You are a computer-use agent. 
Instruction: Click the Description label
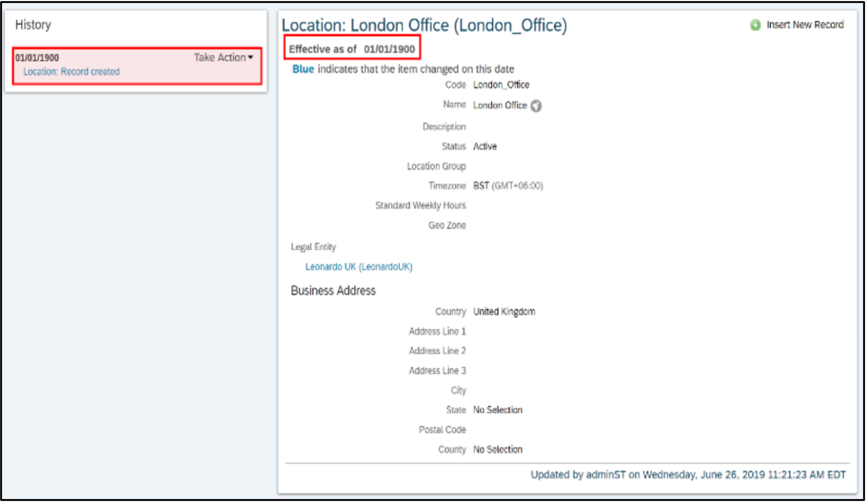pos(444,127)
